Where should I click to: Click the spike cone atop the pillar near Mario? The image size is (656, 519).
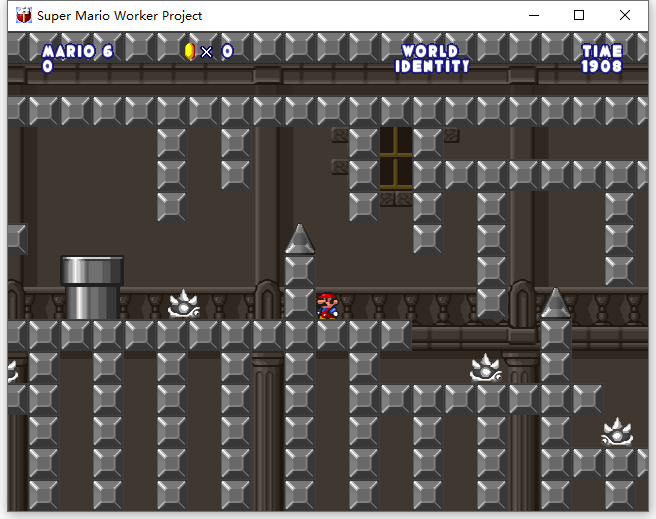pyautogui.click(x=300, y=239)
